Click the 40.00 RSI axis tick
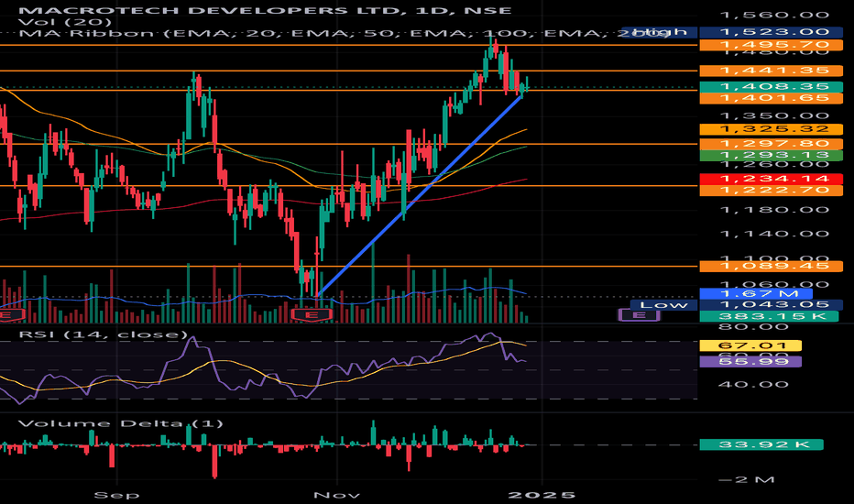 [753, 385]
